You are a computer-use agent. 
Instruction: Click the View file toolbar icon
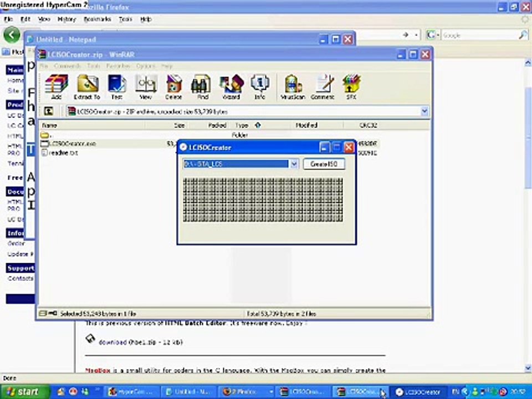click(x=146, y=87)
